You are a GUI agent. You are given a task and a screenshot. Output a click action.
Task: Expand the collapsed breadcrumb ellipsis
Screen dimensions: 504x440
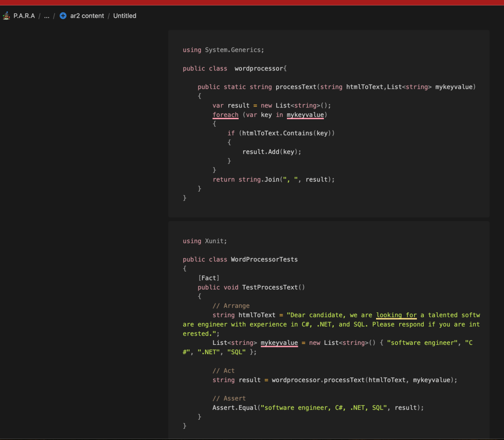click(47, 16)
